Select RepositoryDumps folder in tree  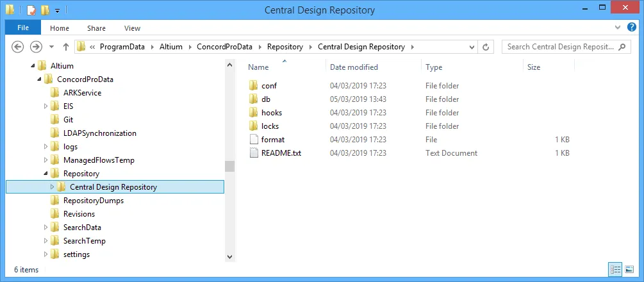(x=93, y=201)
